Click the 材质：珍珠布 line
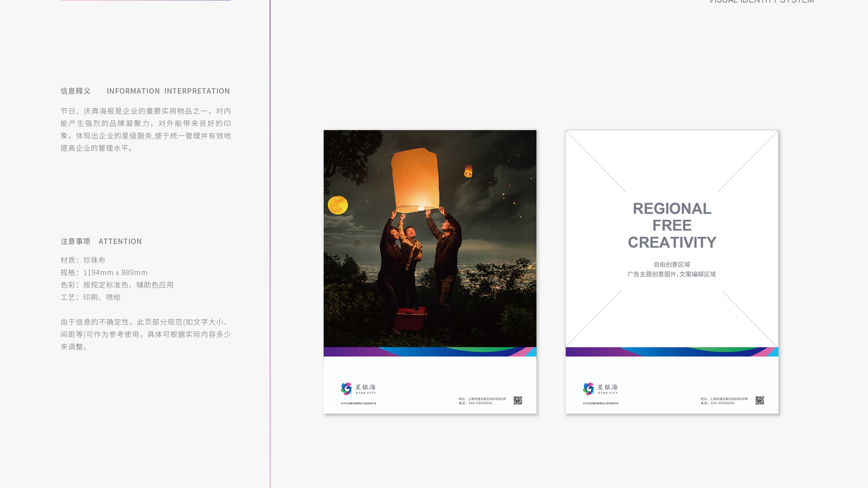The height and width of the screenshot is (488, 868). (83, 260)
